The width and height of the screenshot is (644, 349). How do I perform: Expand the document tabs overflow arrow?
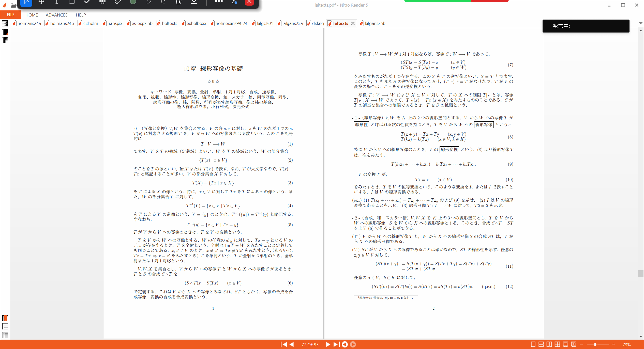(x=640, y=23)
